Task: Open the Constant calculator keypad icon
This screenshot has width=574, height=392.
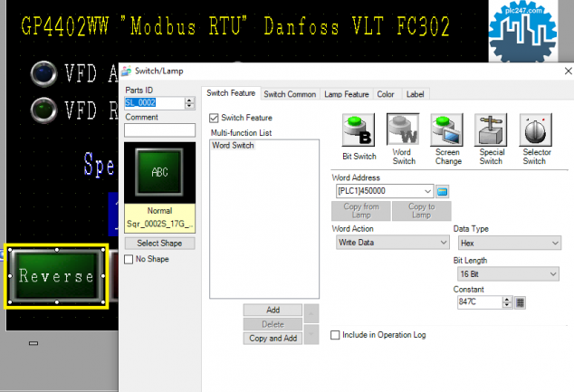Action: tap(520, 302)
